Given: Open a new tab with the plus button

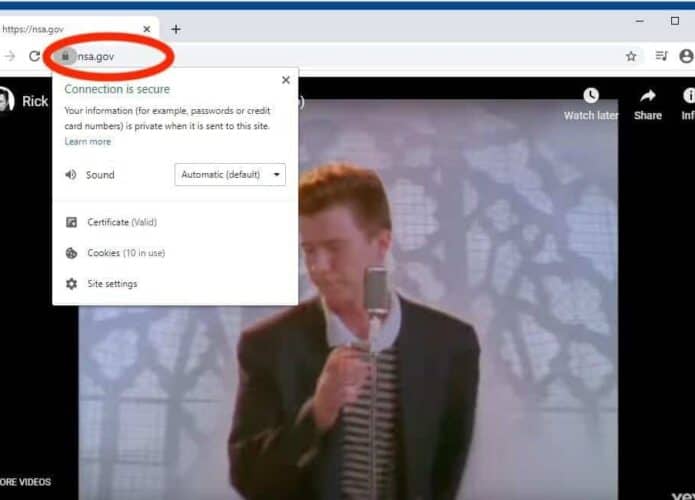Looking at the screenshot, I should pos(176,29).
